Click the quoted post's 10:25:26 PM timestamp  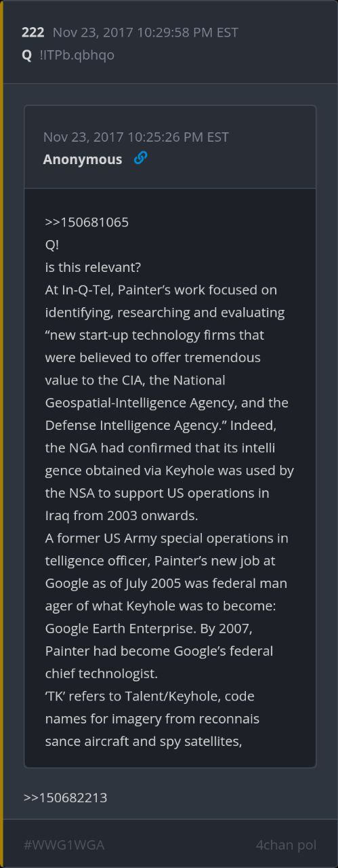coord(136,137)
